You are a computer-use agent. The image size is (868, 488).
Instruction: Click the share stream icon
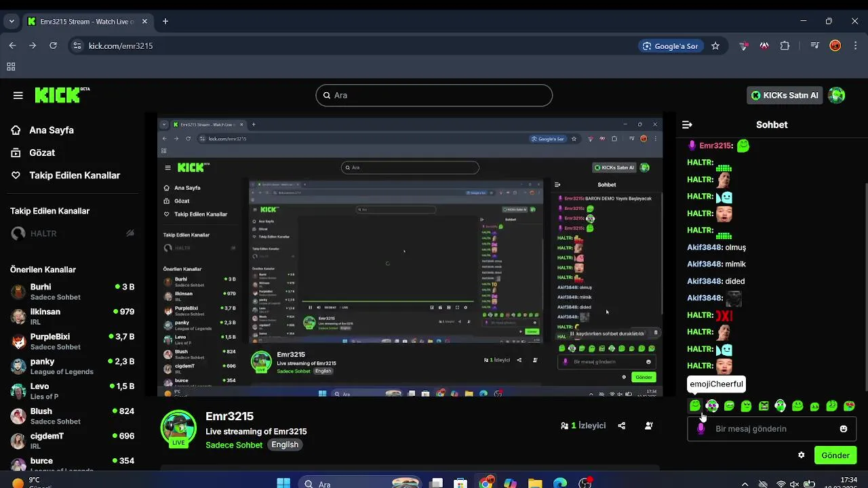(622, 426)
